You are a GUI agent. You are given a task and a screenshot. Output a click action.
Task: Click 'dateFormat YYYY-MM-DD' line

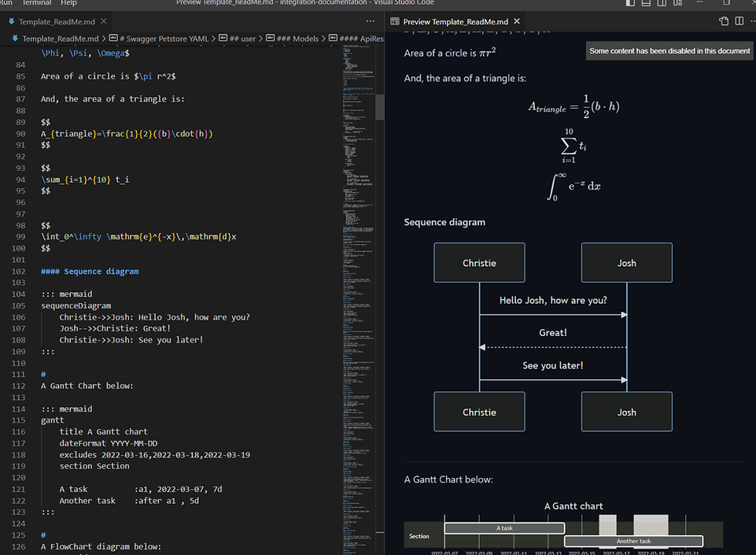point(108,444)
